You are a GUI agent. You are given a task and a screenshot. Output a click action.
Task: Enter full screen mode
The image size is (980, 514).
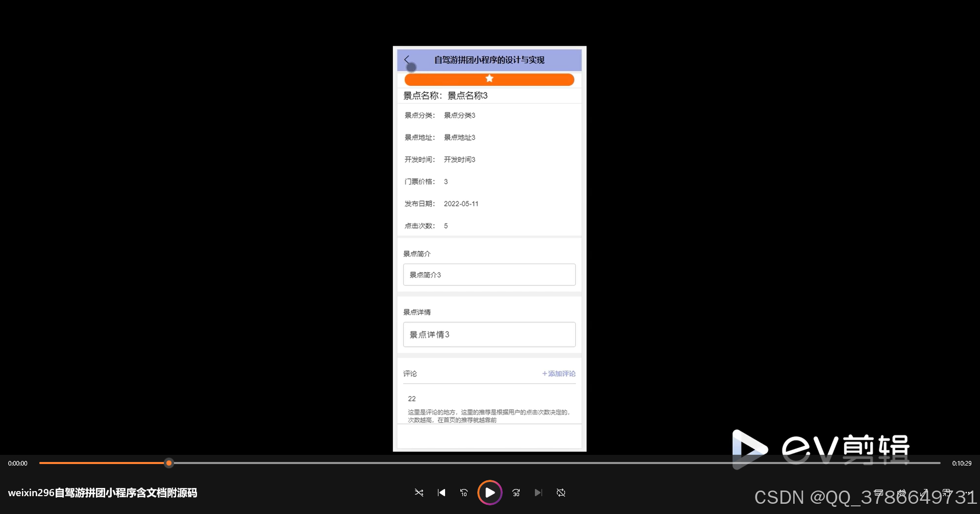[924, 493]
